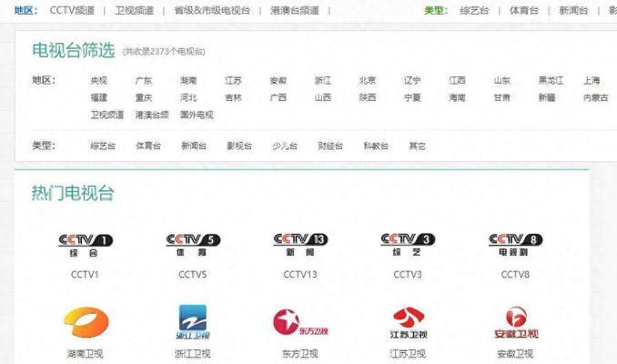Click the CCTV3 text label
Image resolution: width=617 pixels, height=364 pixels.
coord(408,274)
